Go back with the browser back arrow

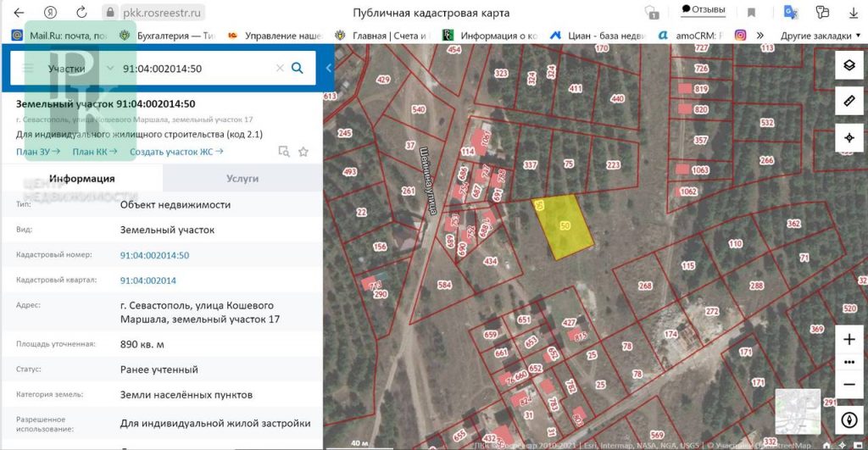[x=19, y=12]
